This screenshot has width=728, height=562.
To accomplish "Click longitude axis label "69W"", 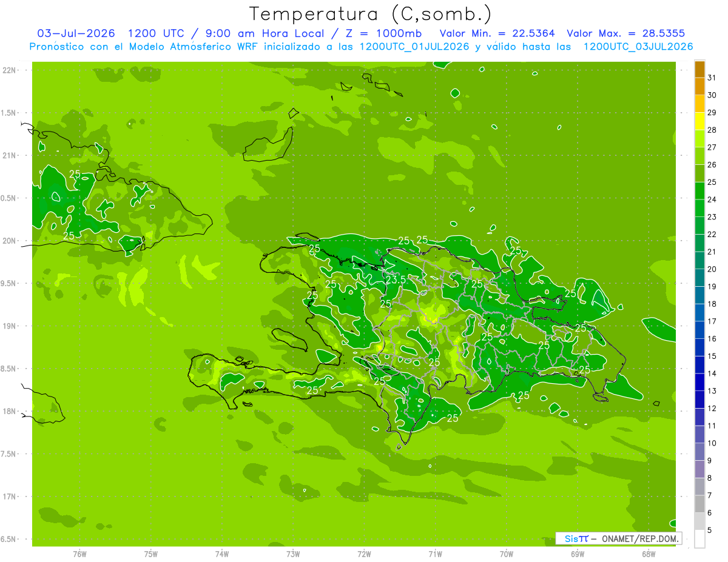I will pyautogui.click(x=578, y=554).
